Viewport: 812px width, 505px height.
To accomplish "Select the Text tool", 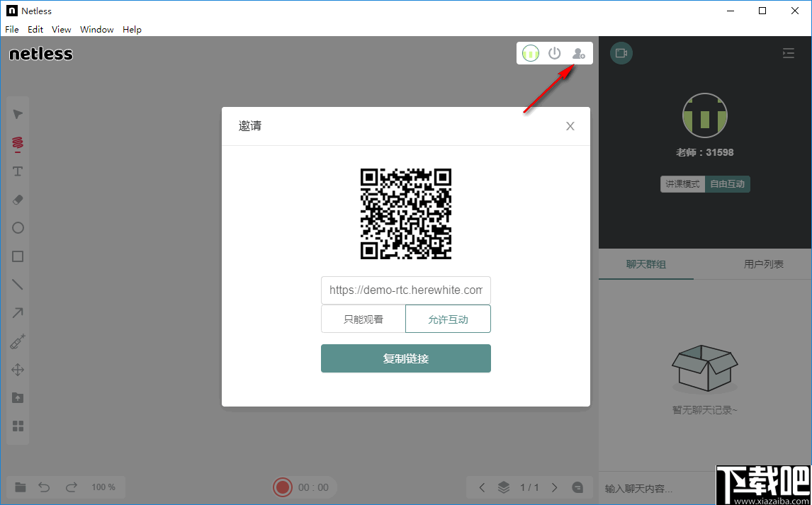I will [18, 171].
